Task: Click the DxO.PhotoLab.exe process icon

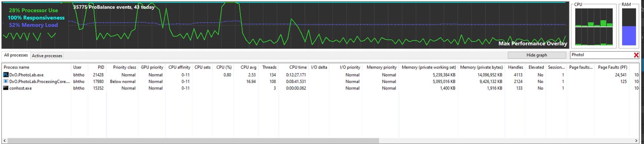Action: tap(6, 75)
